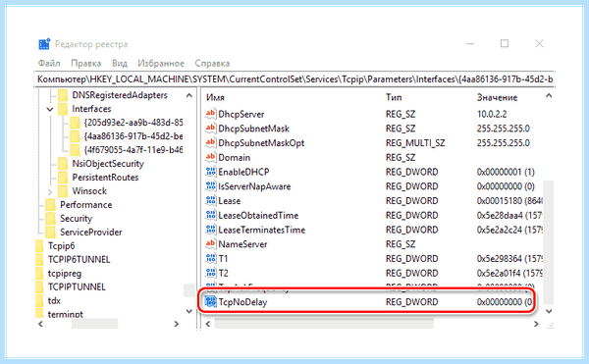
Task: Click the T1 DWORD icon
Action: (210, 258)
